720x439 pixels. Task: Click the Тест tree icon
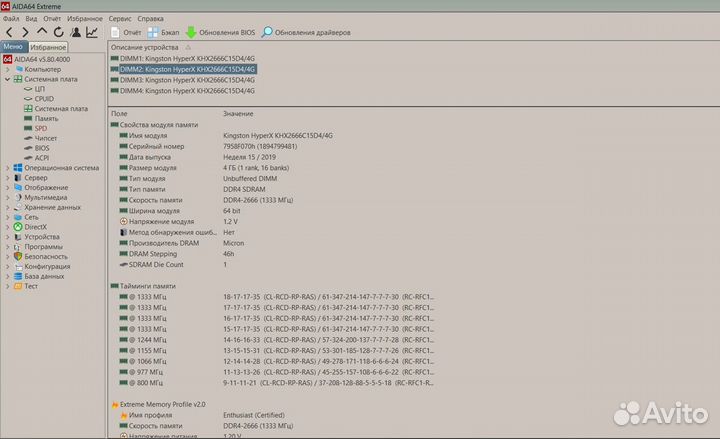(x=18, y=286)
